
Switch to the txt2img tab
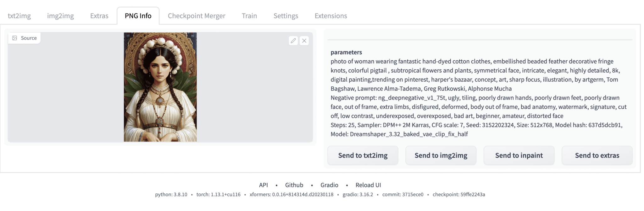(x=19, y=16)
